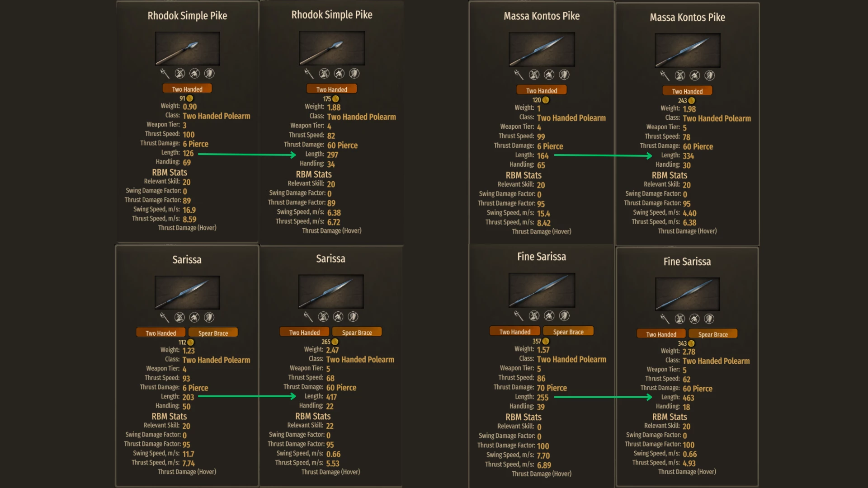Select Two Handed tag on 265-gold Sarissa
The image size is (868, 488).
tap(304, 333)
